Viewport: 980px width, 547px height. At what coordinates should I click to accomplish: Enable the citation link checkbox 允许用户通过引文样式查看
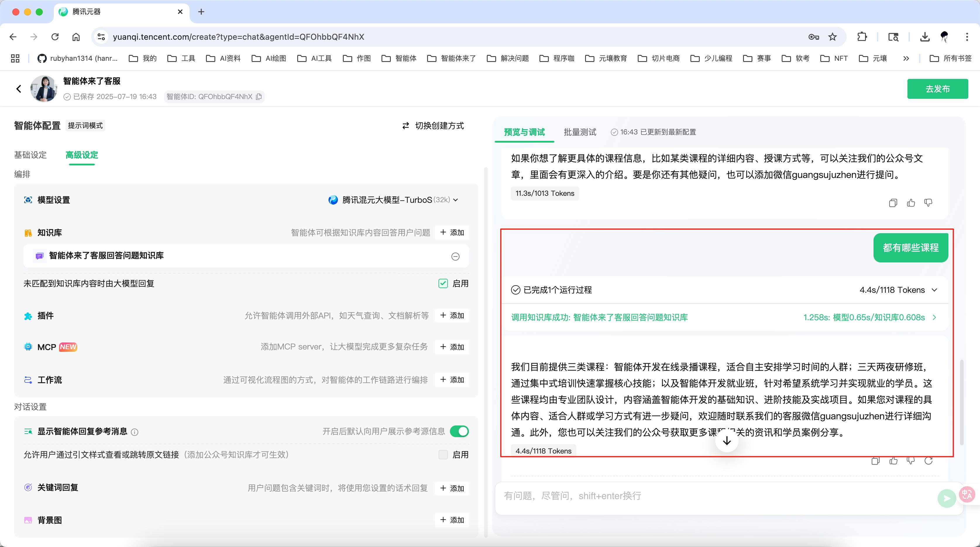point(443,455)
